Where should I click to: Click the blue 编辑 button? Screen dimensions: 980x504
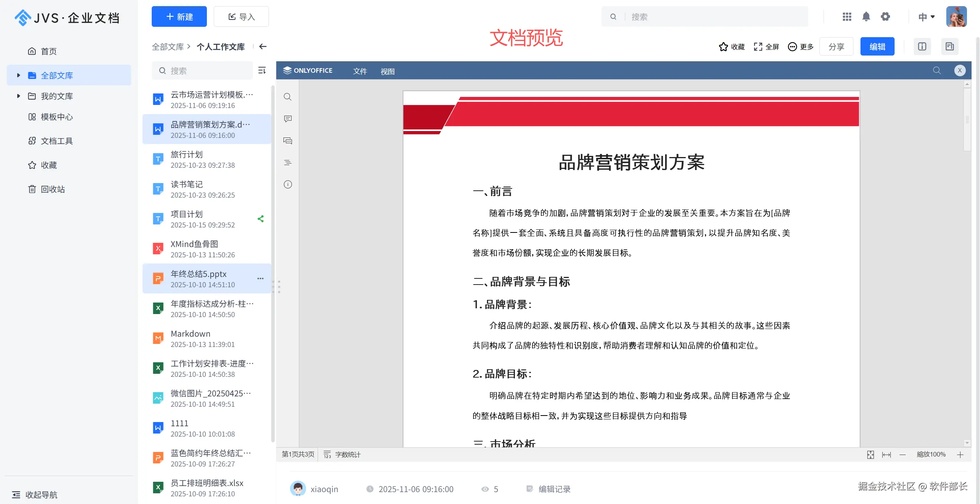[x=877, y=47]
